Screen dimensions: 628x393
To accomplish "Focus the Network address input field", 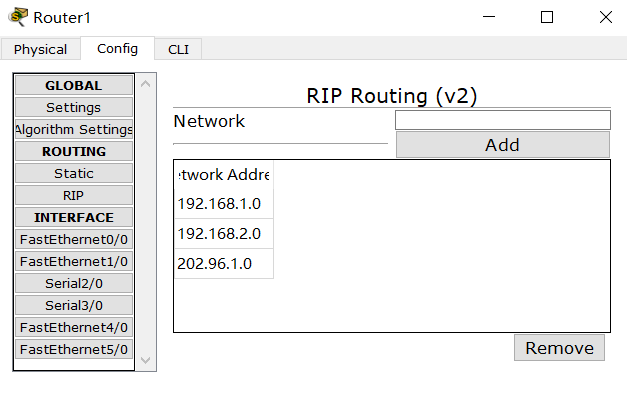I will pos(503,120).
